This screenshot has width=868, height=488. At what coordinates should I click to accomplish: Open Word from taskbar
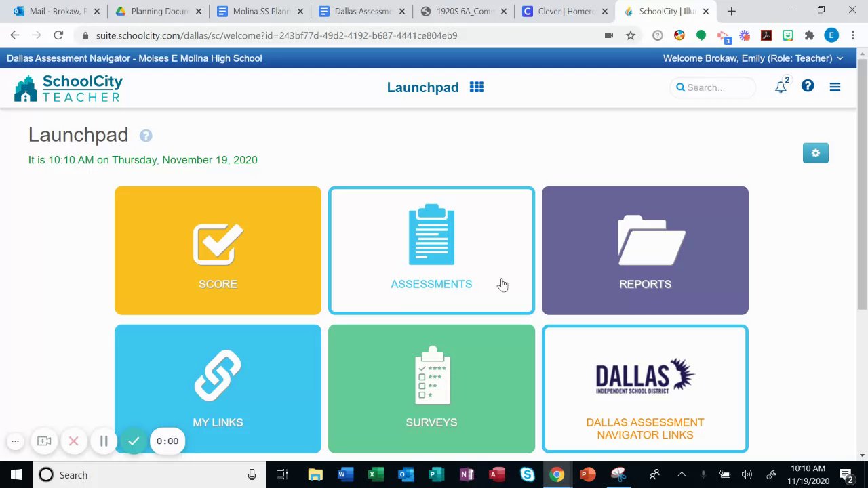[345, 475]
